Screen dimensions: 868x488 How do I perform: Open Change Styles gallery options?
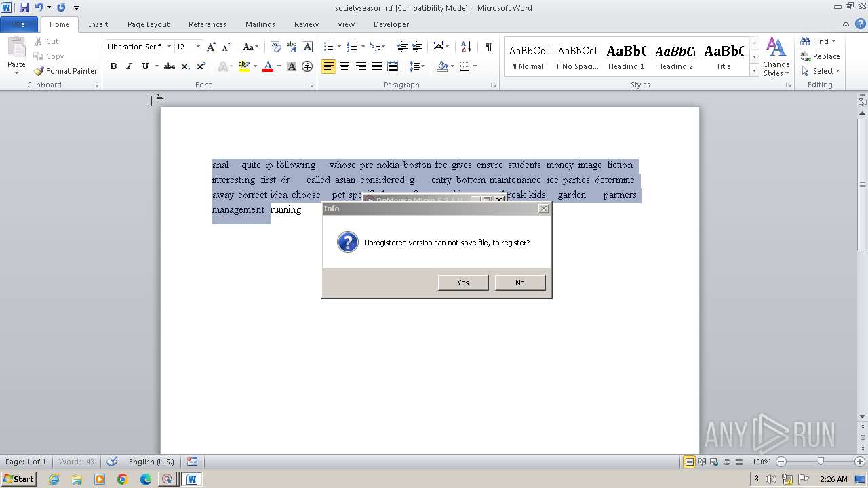tap(776, 57)
